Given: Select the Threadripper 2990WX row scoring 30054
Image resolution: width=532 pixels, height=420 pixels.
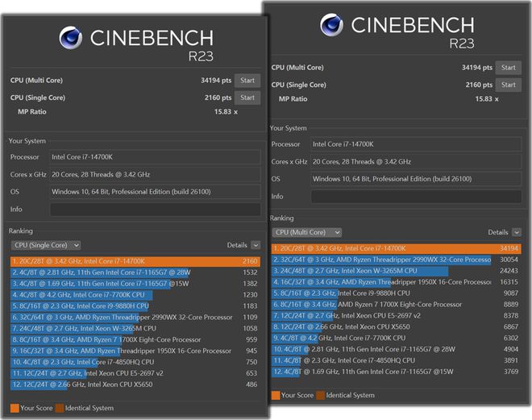Looking at the screenshot, I should click(x=396, y=260).
